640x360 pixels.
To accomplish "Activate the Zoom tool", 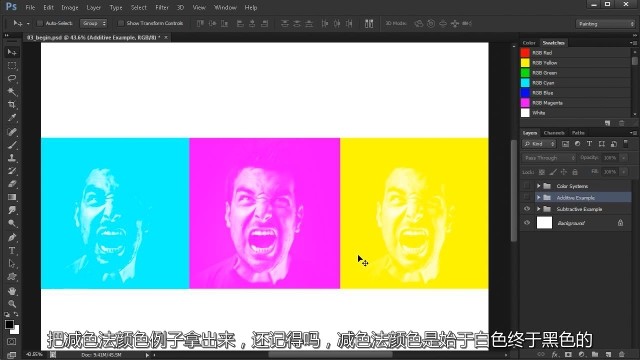I will [x=12, y=304].
